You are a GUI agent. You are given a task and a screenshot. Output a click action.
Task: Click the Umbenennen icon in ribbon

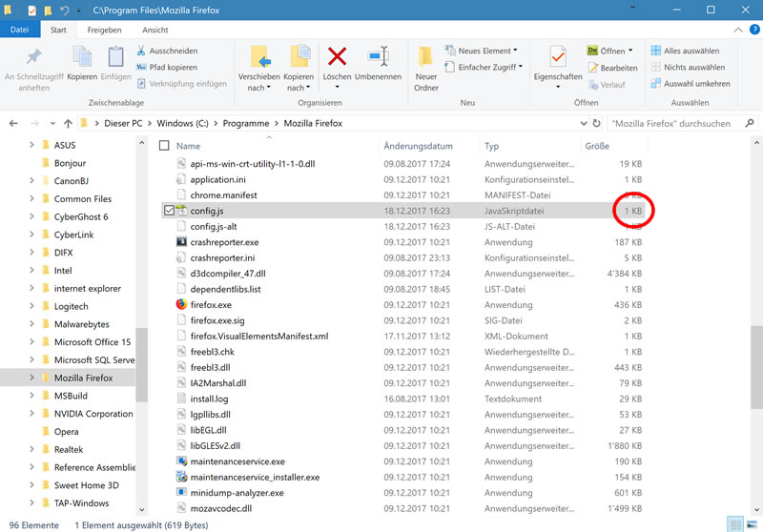pyautogui.click(x=378, y=55)
